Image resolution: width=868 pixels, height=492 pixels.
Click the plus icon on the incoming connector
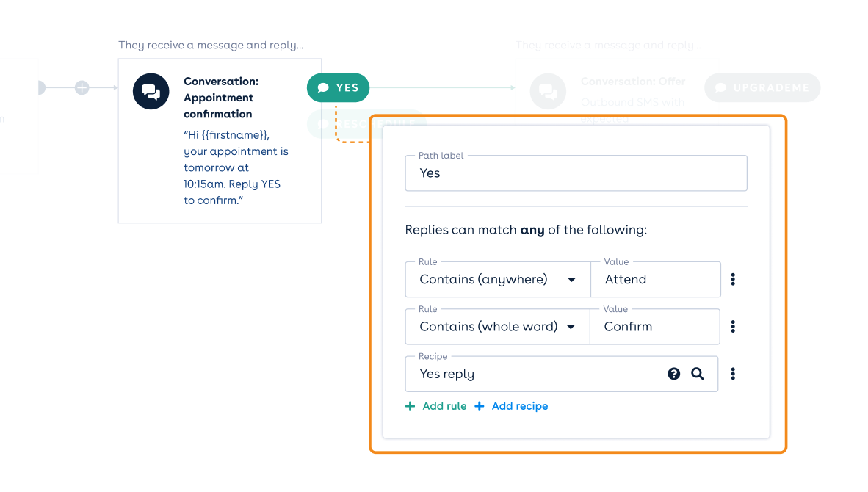click(81, 87)
